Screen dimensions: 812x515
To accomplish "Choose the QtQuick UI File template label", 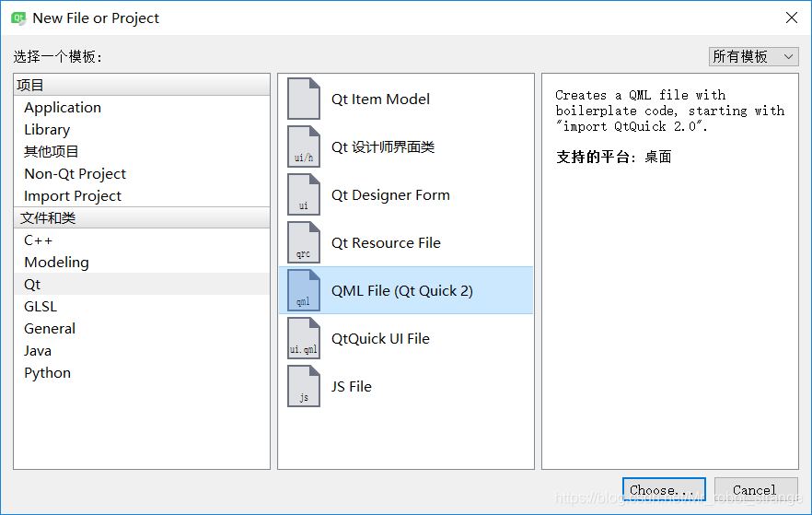I will point(380,338).
